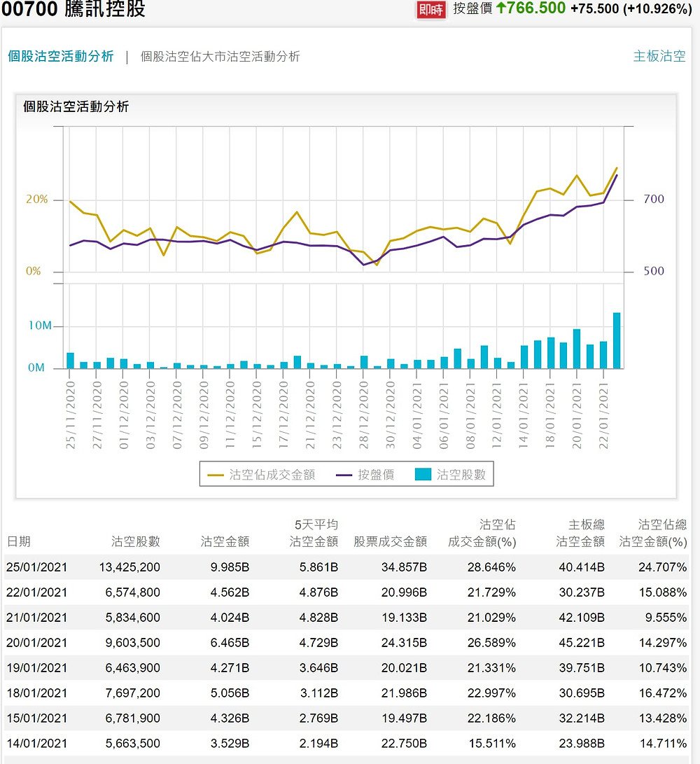Click the 5天平均沽空金額 column header
This screenshot has height=764, width=700.
(x=314, y=533)
